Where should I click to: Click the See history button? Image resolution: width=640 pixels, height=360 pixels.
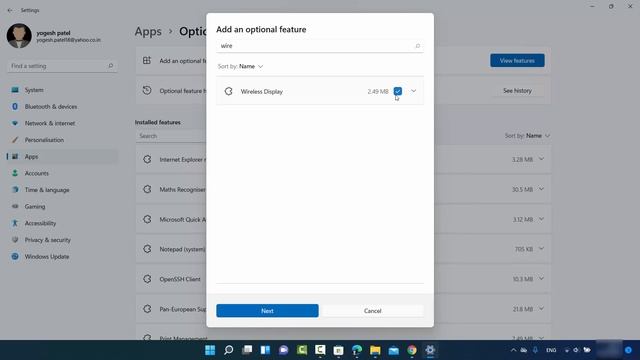pyautogui.click(x=517, y=91)
